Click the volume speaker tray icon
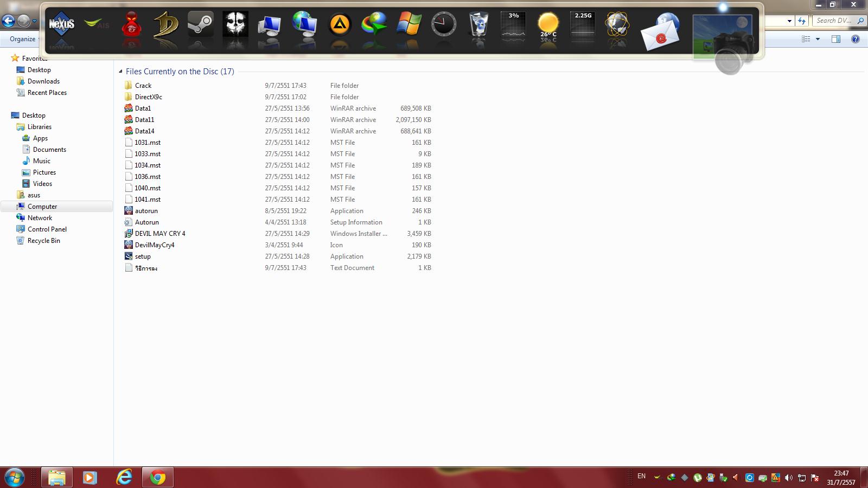 coord(788,478)
